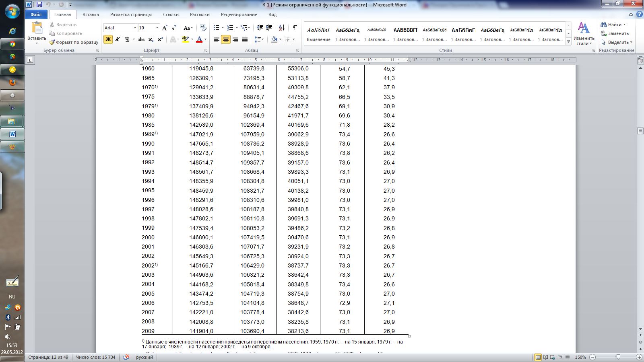The image size is (644, 362).
Task: Open the font name dropdown (Arial)
Action: click(134, 28)
